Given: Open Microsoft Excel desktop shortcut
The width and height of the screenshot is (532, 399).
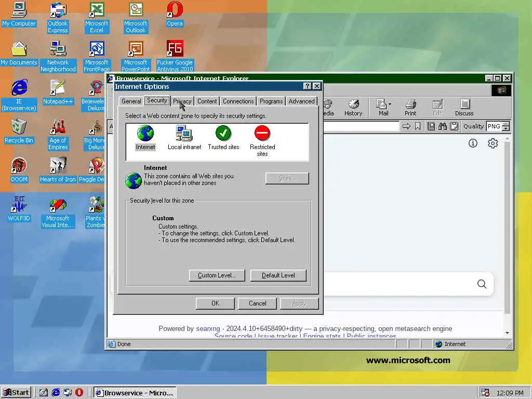Looking at the screenshot, I should [x=97, y=17].
